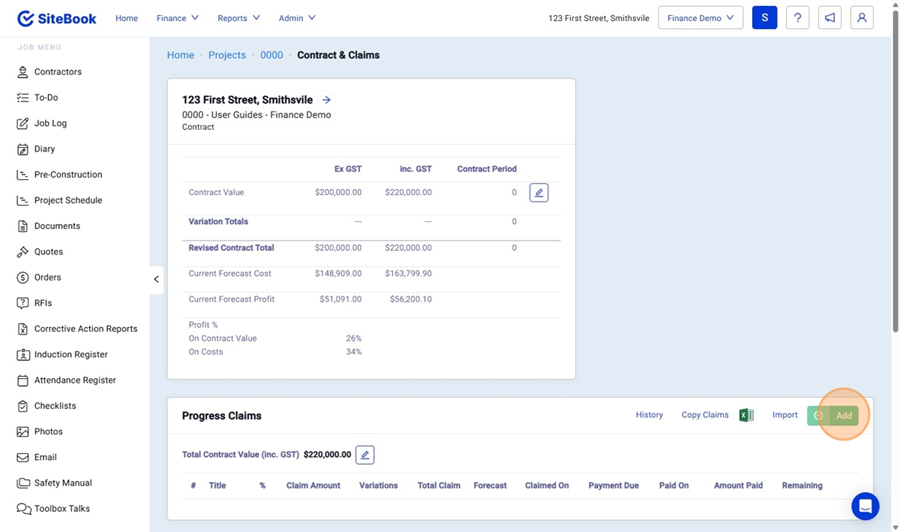The width and height of the screenshot is (900, 532).
Task: Edit contract value with pencil icon
Action: 538,193
